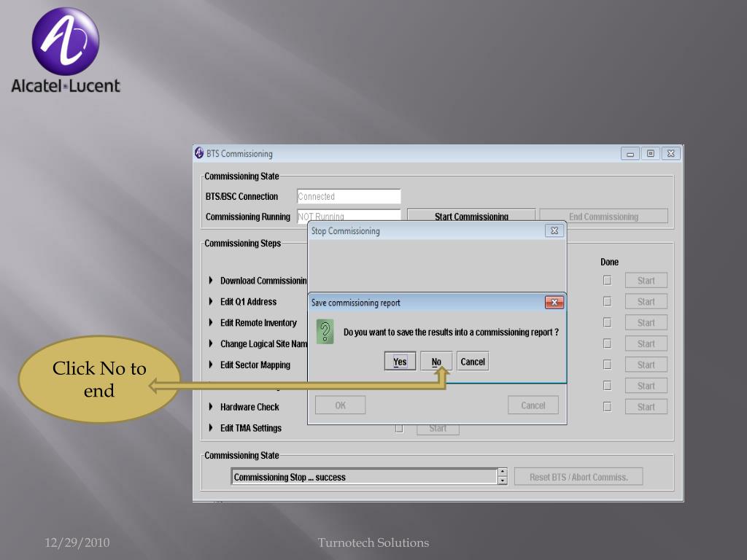747x560 pixels.
Task: Click Start for Edit Q1 Address row
Action: tap(646, 301)
